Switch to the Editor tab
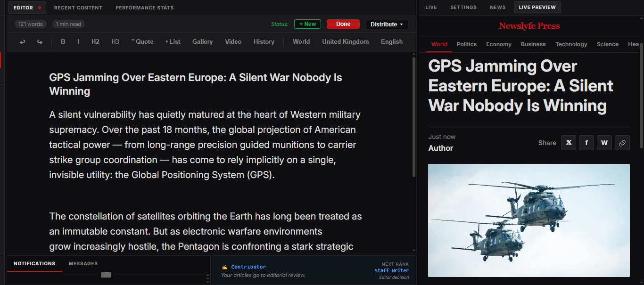The width and height of the screenshot is (644, 285). point(27,8)
